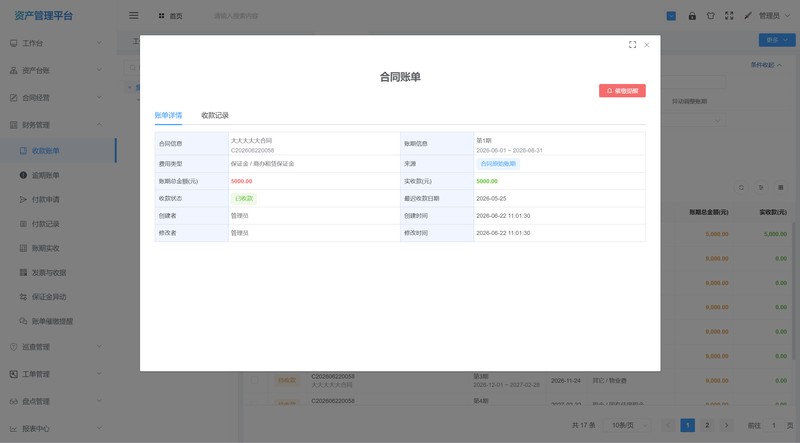The height and width of the screenshot is (443, 800).
Task: Click the table refresh round icon
Action: point(741,187)
